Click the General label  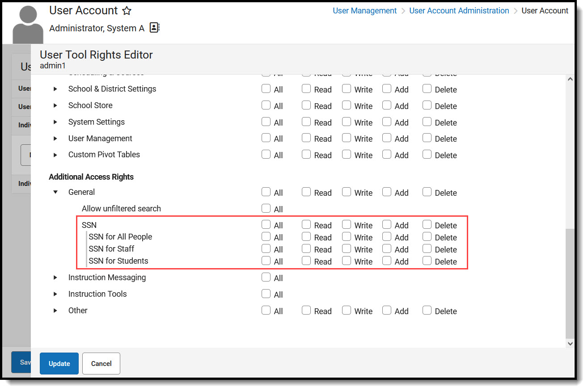[x=81, y=192]
